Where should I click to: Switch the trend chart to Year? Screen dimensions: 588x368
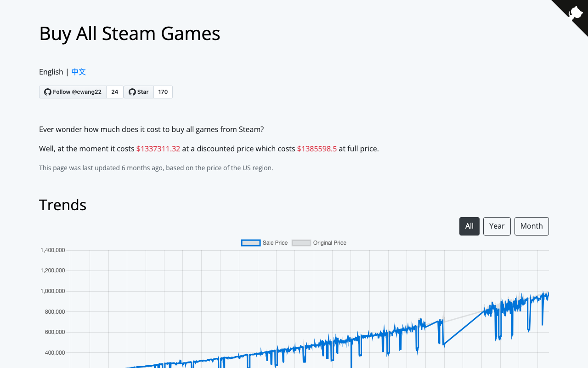point(497,226)
